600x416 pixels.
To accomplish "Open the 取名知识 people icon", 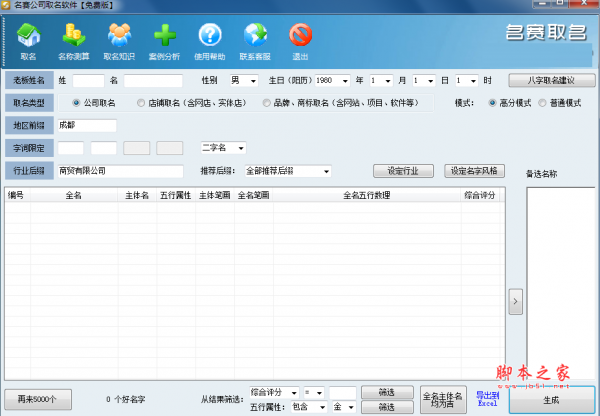I will click(x=119, y=38).
